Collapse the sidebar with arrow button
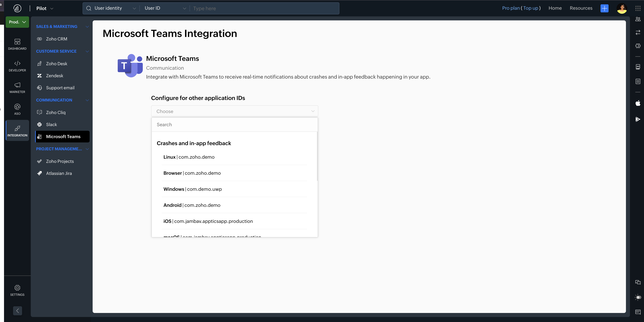This screenshot has width=644, height=322. point(18,311)
